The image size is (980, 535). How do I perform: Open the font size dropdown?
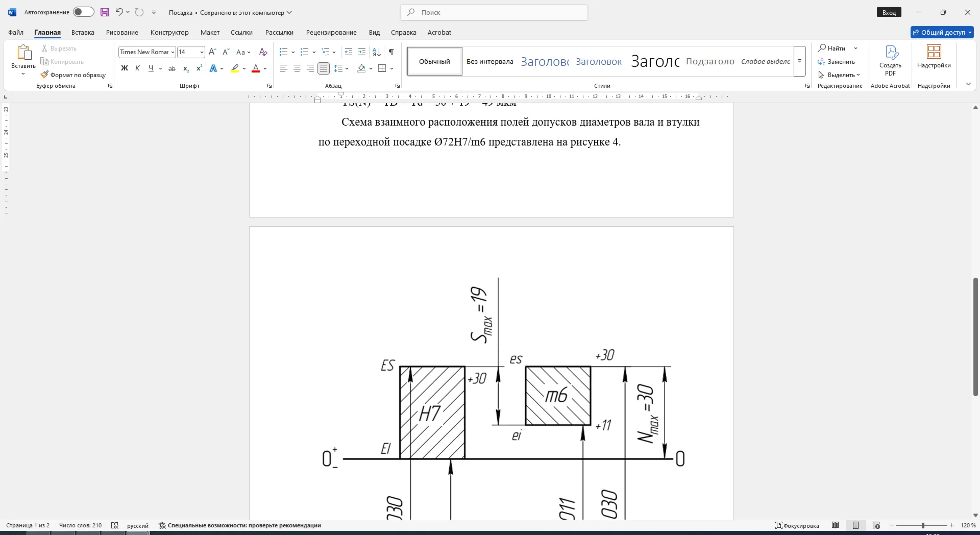pos(202,52)
